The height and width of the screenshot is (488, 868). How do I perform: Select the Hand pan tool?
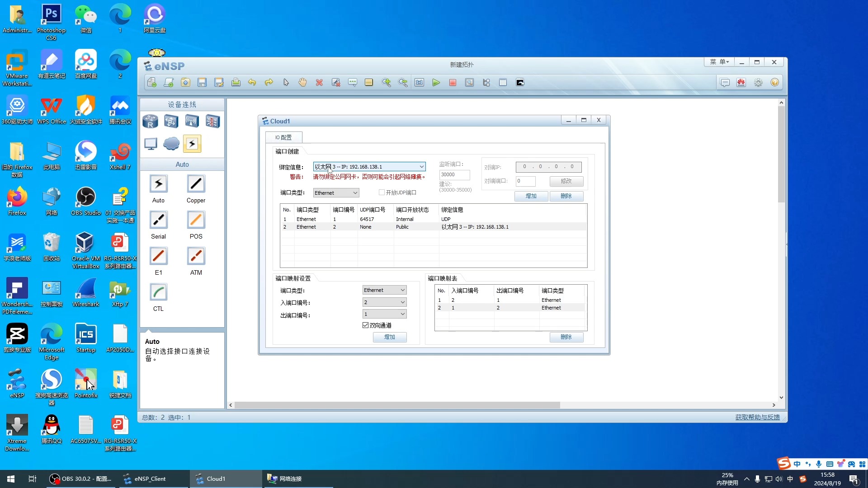[x=302, y=82]
